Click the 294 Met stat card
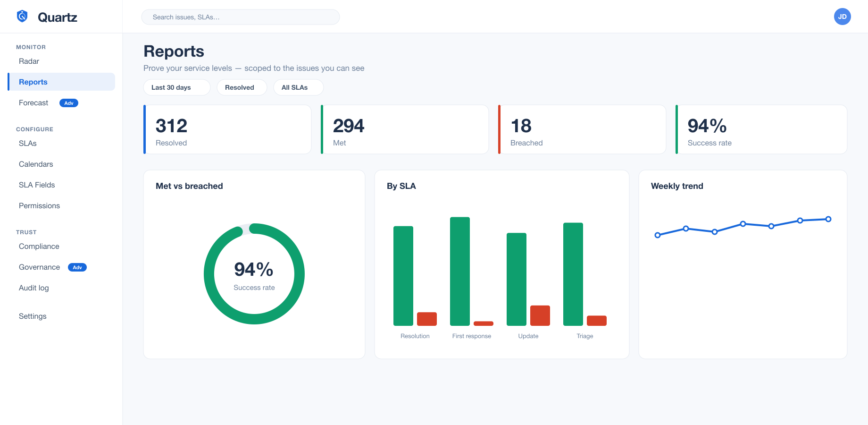Image resolution: width=868 pixels, height=425 pixels. click(x=405, y=129)
